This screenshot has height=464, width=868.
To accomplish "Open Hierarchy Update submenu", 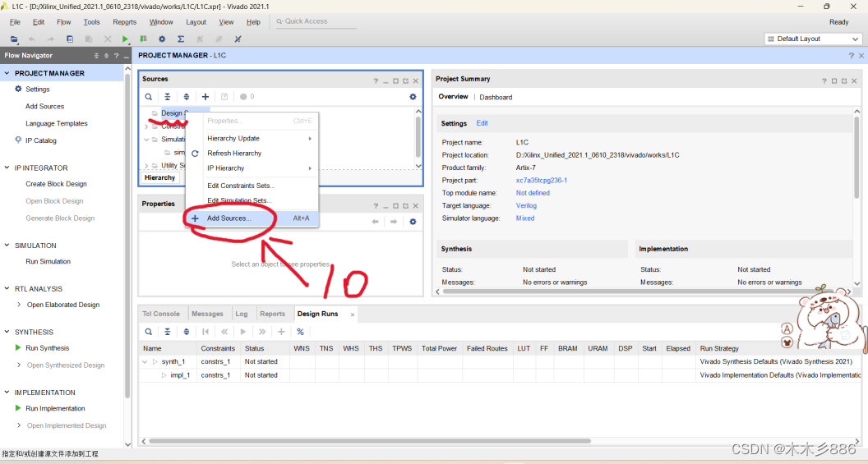I will [x=252, y=138].
